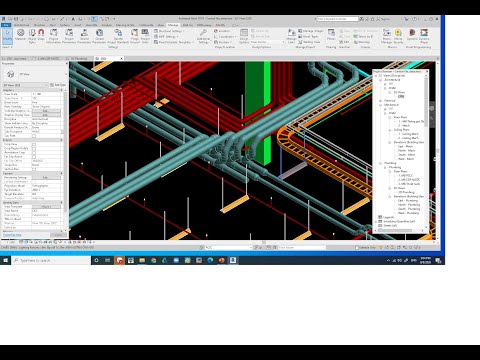Screen dimensions: 480x360
Task: Open the Macro Manager
Action: (x=387, y=36)
